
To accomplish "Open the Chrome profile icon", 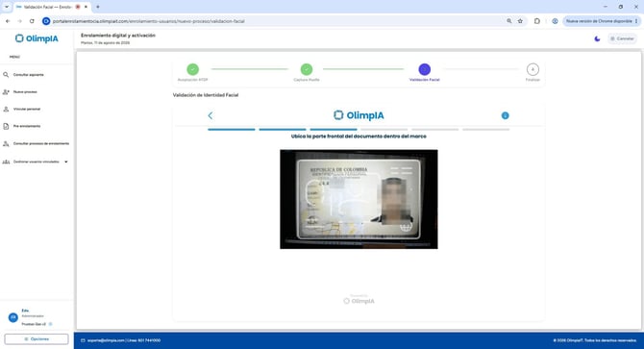I will tap(555, 21).
